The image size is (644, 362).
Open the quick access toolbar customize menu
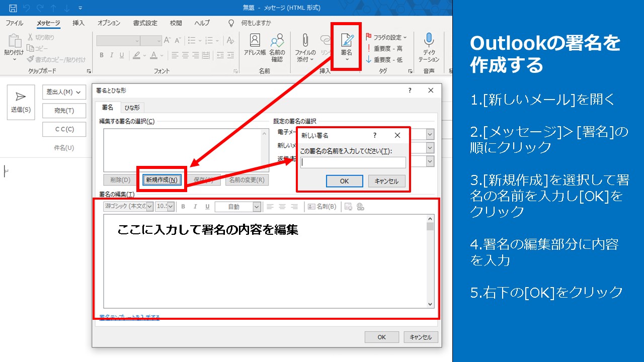click(80, 8)
